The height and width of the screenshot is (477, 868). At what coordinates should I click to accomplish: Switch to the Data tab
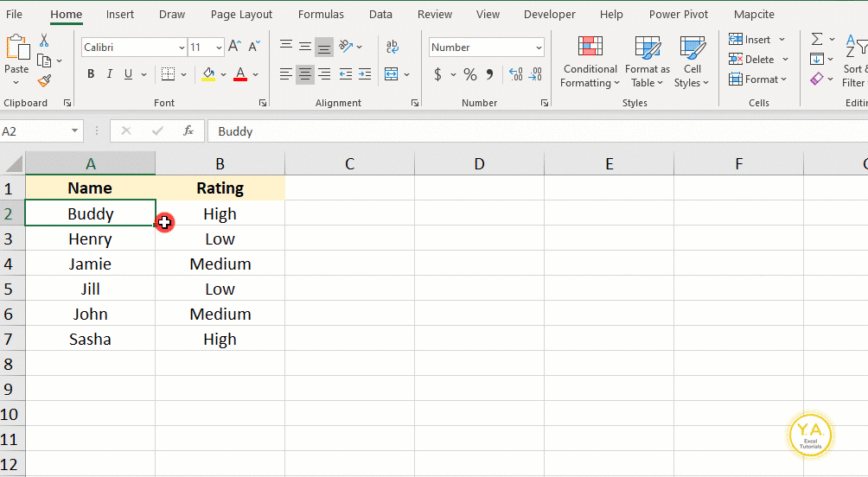point(381,15)
